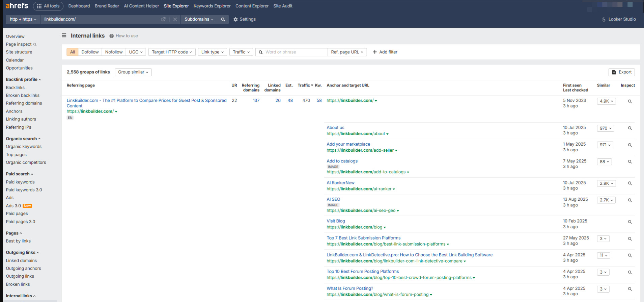The image size is (644, 302).
Task: Open the Subdomains mode dropdown
Action: point(199,19)
